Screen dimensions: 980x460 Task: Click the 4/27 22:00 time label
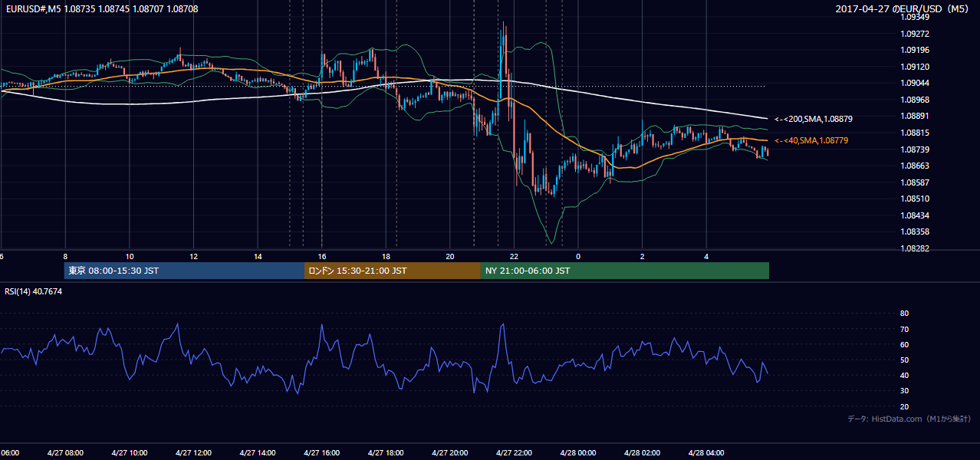(x=514, y=453)
